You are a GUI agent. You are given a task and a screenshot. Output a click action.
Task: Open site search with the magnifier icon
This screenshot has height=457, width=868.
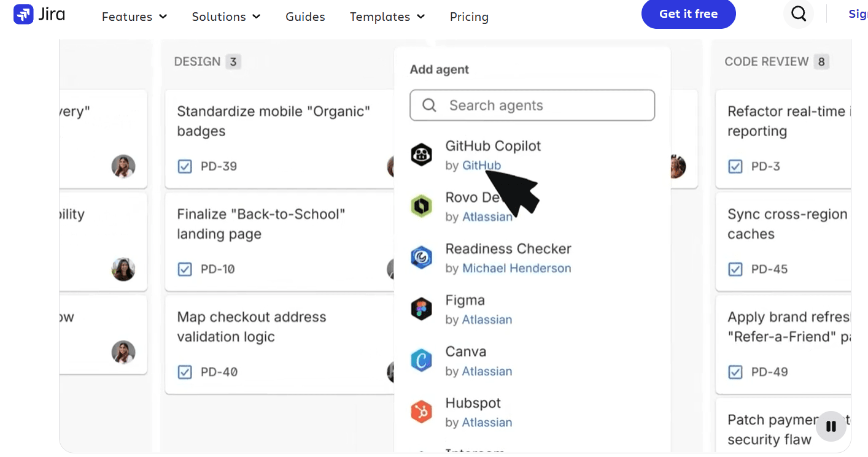tap(799, 13)
